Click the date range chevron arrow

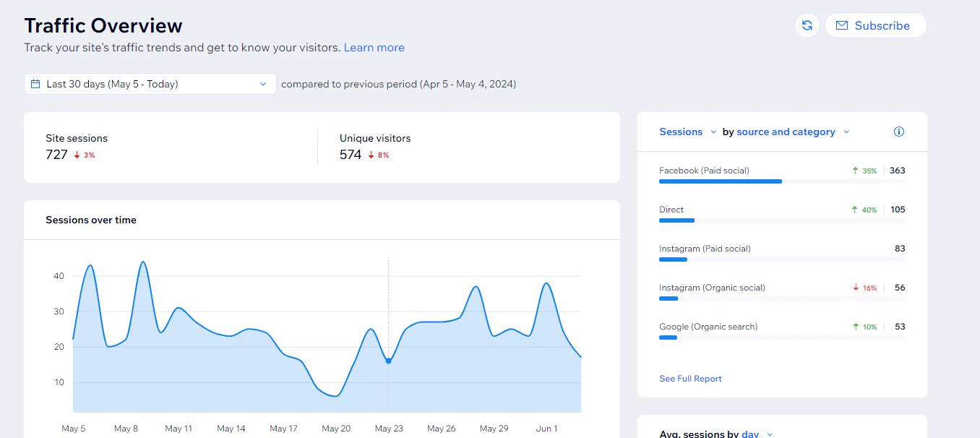(263, 84)
